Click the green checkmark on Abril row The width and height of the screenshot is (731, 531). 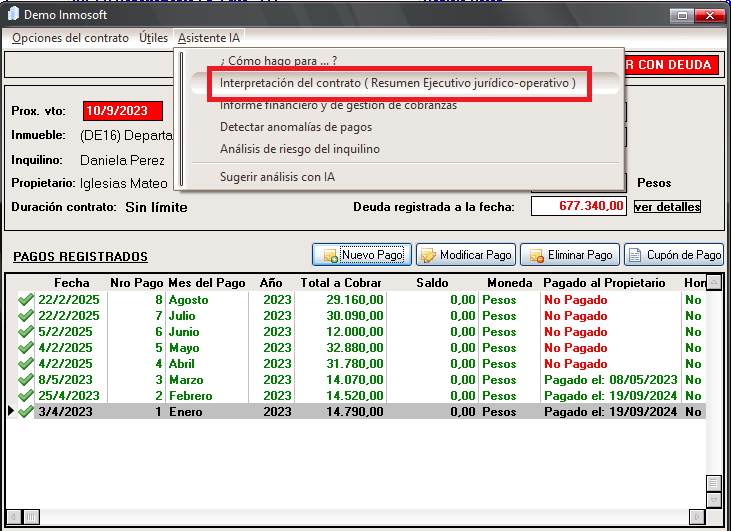click(26, 364)
